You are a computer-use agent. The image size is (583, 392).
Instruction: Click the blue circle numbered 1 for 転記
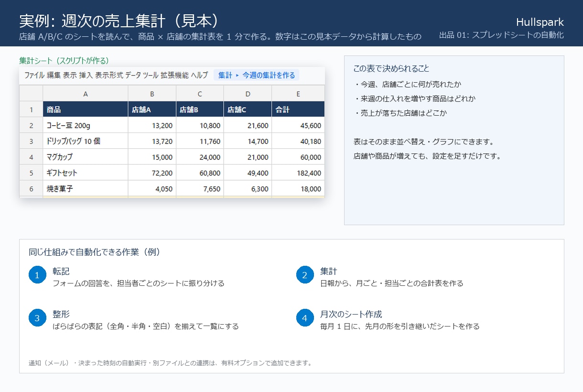click(x=37, y=275)
